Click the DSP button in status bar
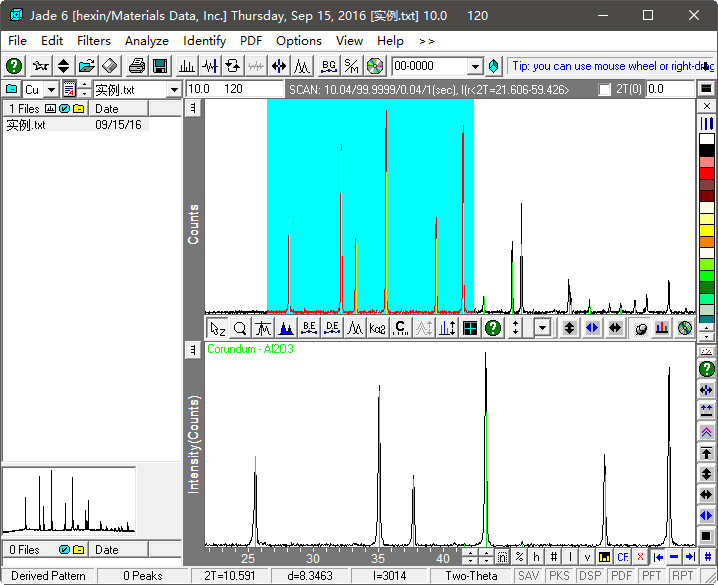The height and width of the screenshot is (585, 718). pyautogui.click(x=590, y=576)
